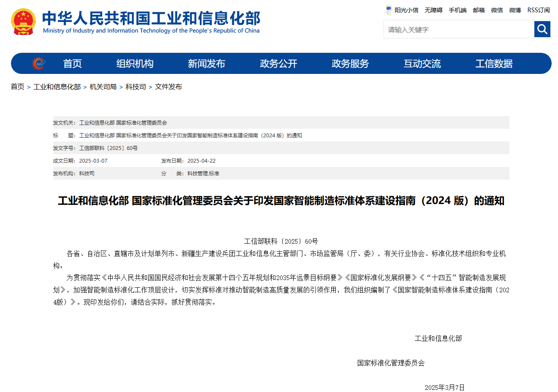Click the red gear logo in navigation bar

(38, 63)
